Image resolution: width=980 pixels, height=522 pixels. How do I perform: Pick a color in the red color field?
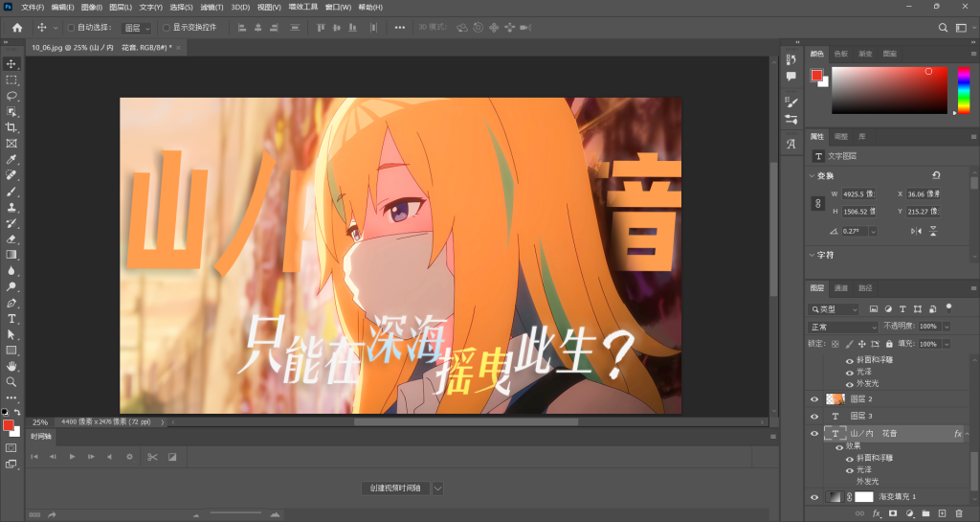(889, 90)
